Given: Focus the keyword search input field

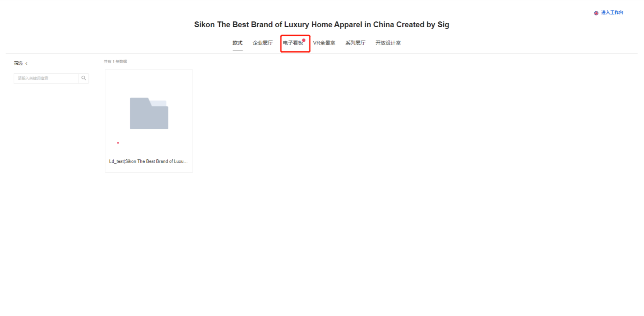Looking at the screenshot, I should coord(46,78).
